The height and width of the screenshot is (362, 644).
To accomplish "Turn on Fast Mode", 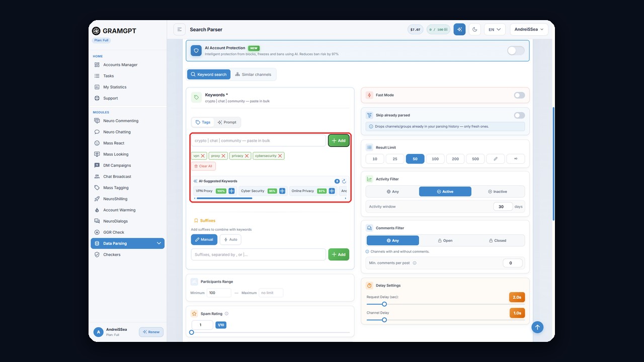I will click(x=519, y=95).
